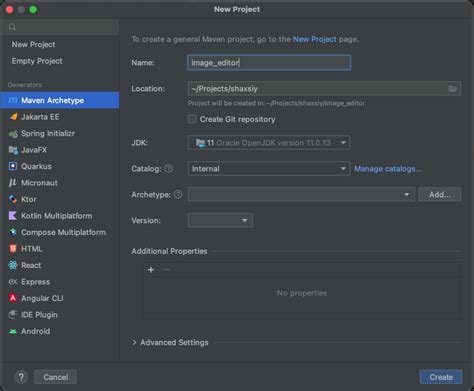Click the Create button

click(441, 377)
